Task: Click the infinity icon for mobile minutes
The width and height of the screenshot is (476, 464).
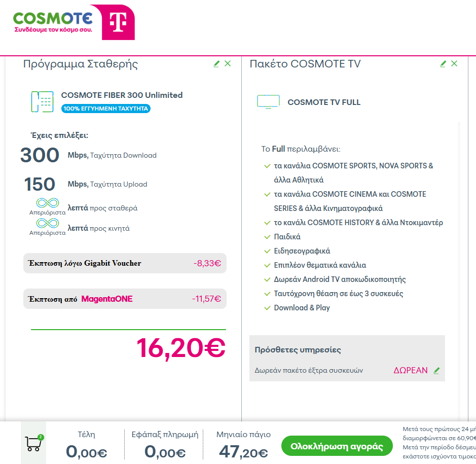Action: click(47, 224)
